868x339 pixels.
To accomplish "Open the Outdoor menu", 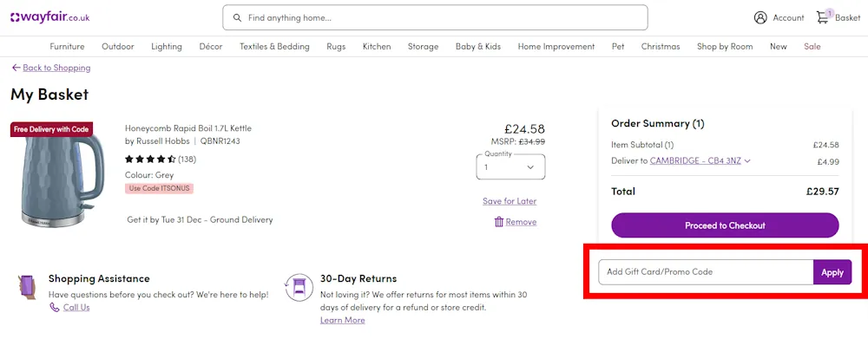I will tap(118, 47).
